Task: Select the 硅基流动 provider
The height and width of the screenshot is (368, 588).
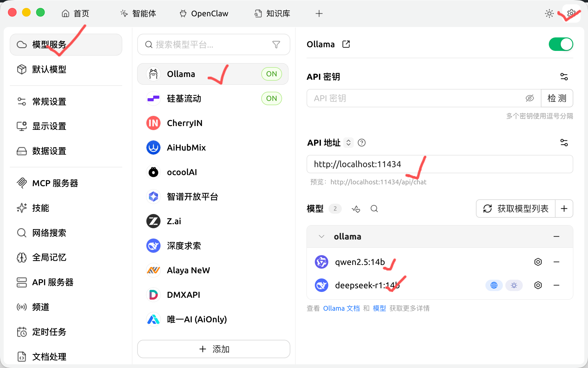Action: (x=213, y=98)
